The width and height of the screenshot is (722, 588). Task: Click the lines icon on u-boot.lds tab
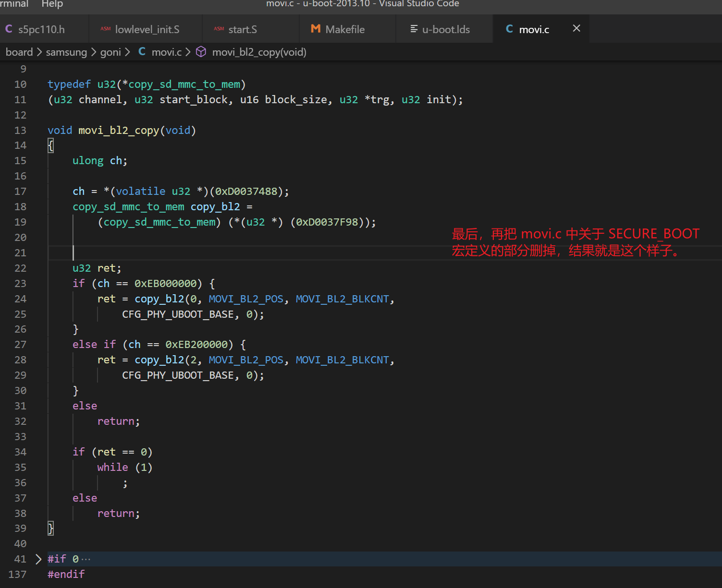coord(414,29)
